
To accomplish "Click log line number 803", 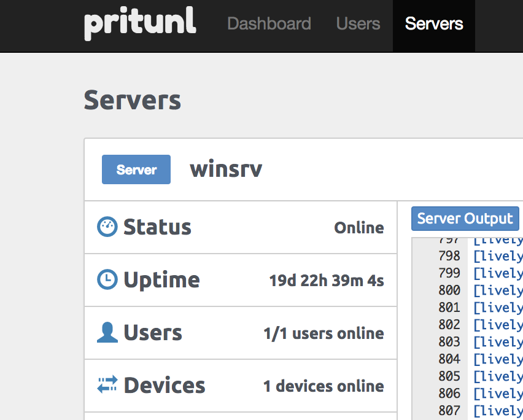I will pyautogui.click(x=449, y=341).
